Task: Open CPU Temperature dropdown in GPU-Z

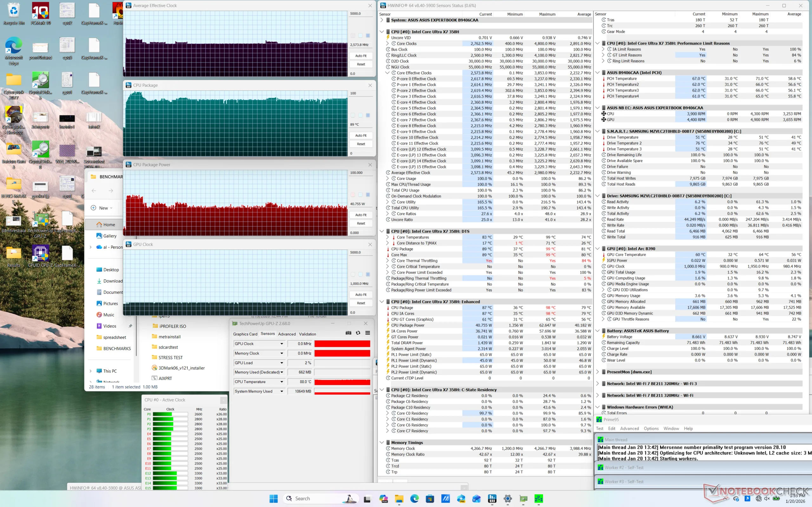Action: (x=282, y=382)
